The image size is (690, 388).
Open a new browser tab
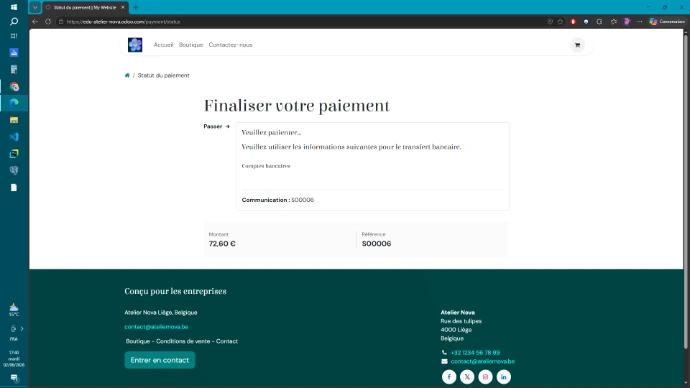136,7
